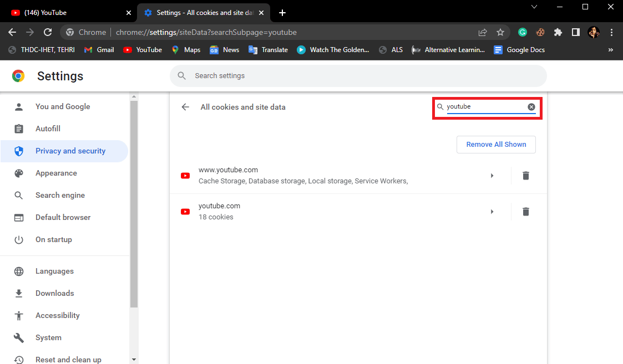Open tab search dropdown arrow

534,7
